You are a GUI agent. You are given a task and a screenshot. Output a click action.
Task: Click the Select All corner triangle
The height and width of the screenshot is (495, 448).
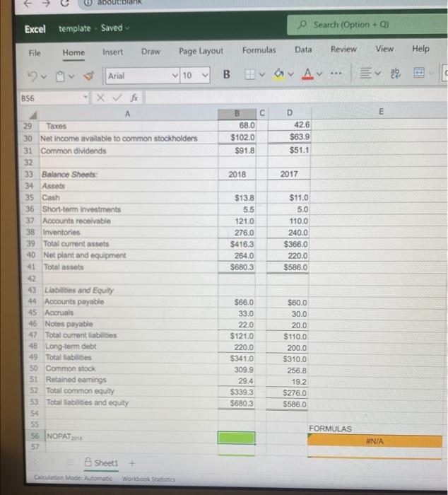[x=33, y=115]
